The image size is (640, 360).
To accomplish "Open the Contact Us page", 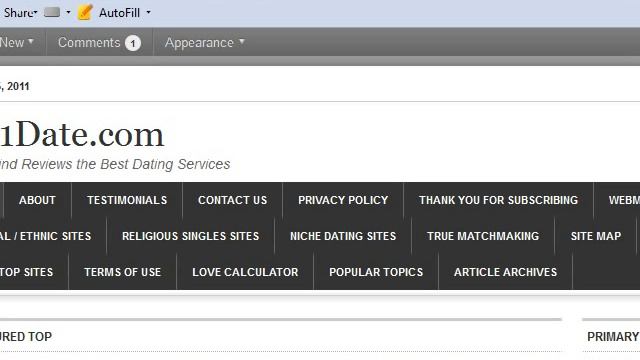I will 232,200.
